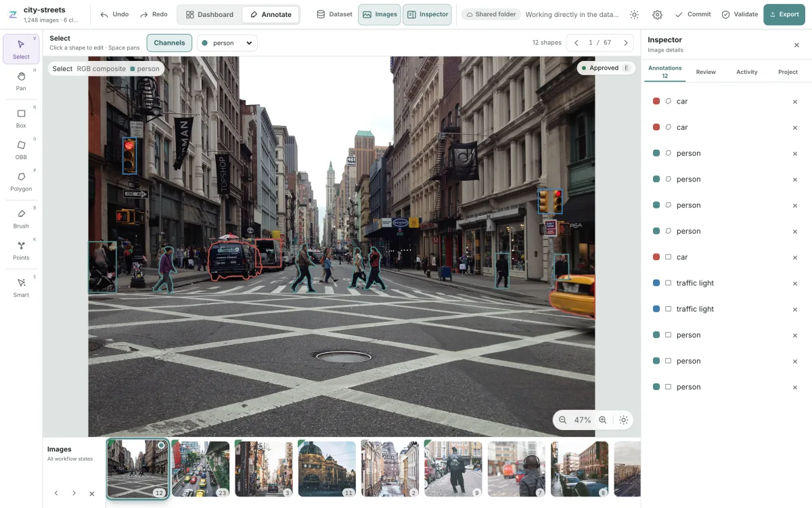812x508 pixels.
Task: Toggle the Images strip panel
Action: pyautogui.click(x=380, y=14)
